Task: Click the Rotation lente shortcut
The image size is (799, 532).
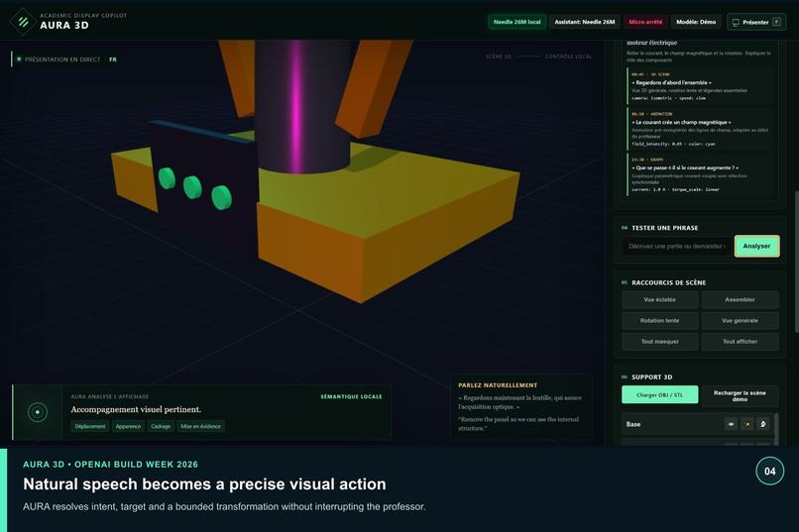Action: tap(659, 321)
